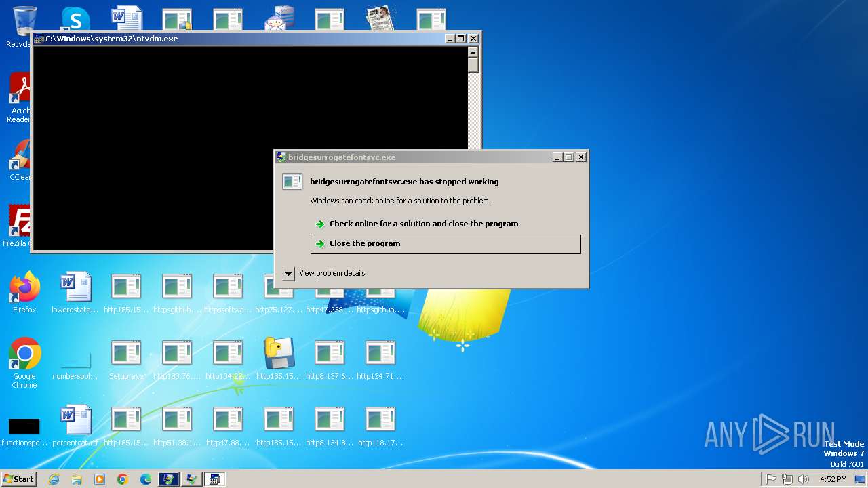The image size is (868, 488).
Task: Open the Action Center flag in the tray
Action: [x=770, y=479]
